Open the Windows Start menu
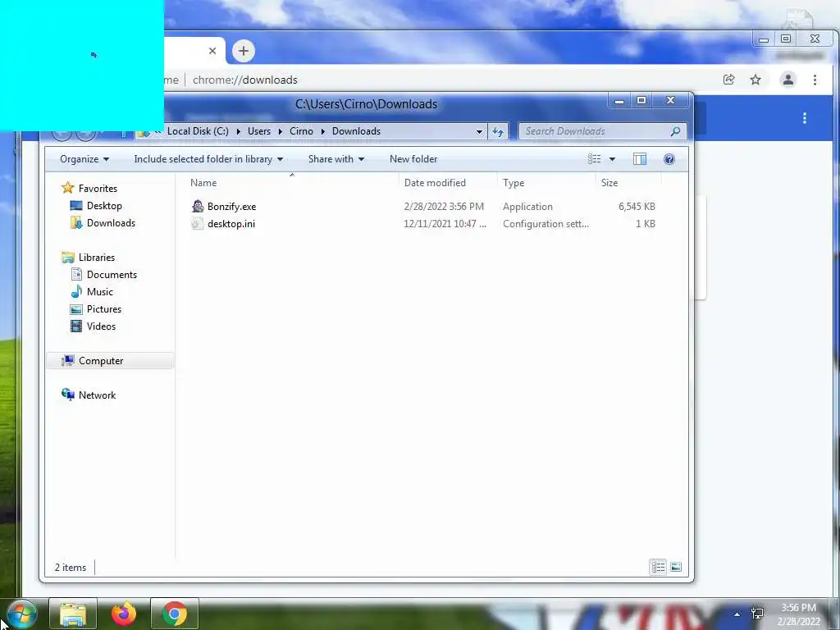This screenshot has width=840, height=630. tap(21, 614)
